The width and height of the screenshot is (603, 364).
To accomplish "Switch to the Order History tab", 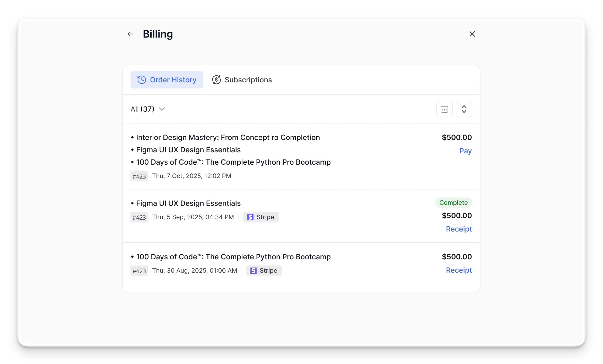I will [x=167, y=80].
